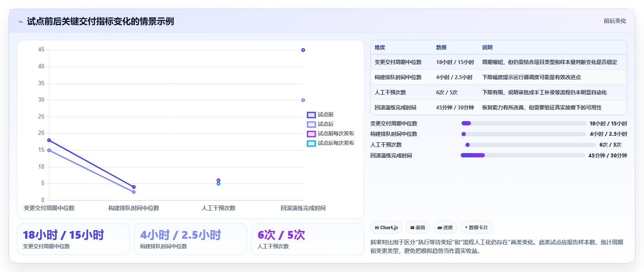Click the 回滚演练完成时间 progress bar
The height and width of the screenshot is (272, 644).
pos(523,155)
